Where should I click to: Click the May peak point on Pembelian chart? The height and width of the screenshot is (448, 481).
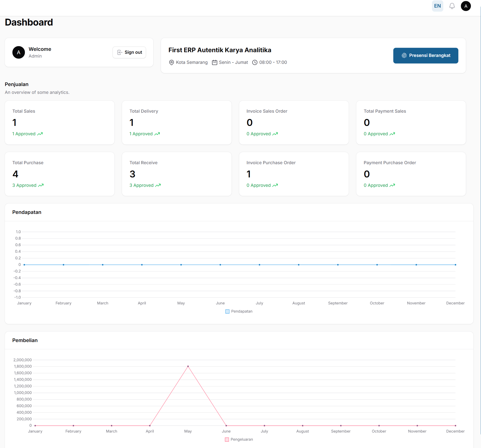click(x=188, y=366)
